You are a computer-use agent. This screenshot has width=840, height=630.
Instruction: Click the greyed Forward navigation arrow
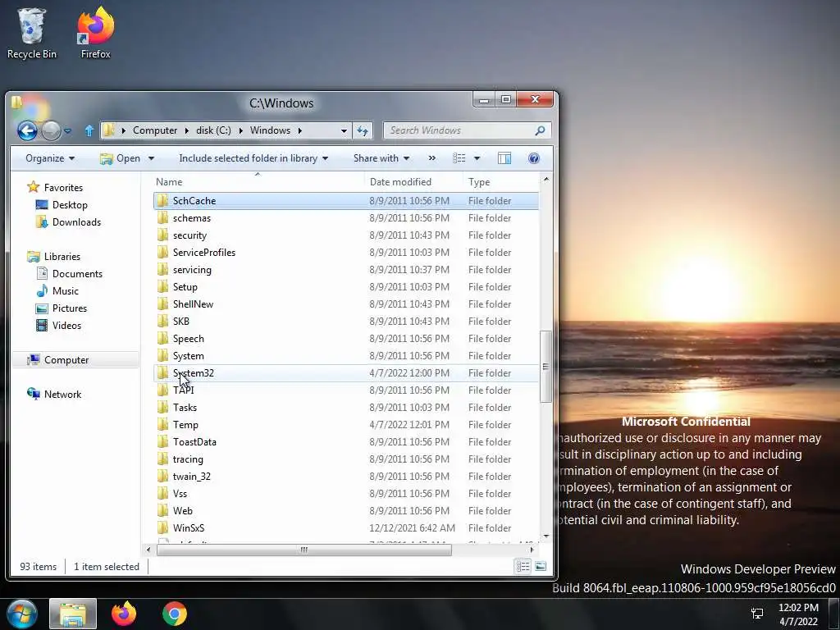point(52,130)
